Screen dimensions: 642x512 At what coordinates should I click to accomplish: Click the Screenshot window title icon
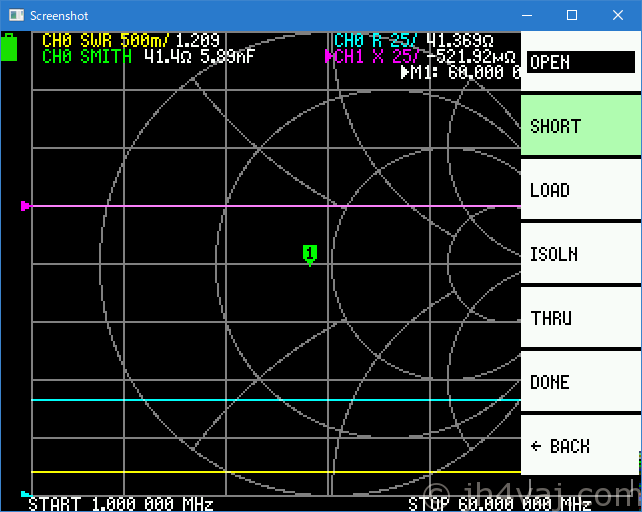coord(16,16)
